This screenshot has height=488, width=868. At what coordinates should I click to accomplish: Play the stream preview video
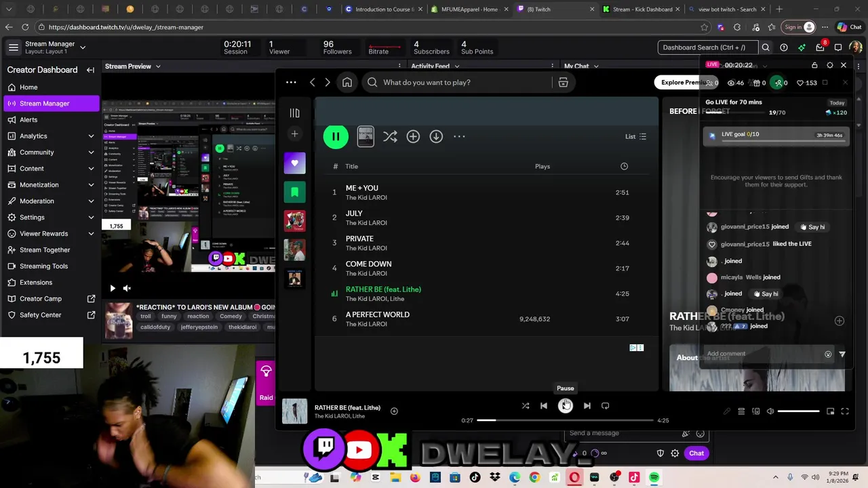(x=113, y=288)
